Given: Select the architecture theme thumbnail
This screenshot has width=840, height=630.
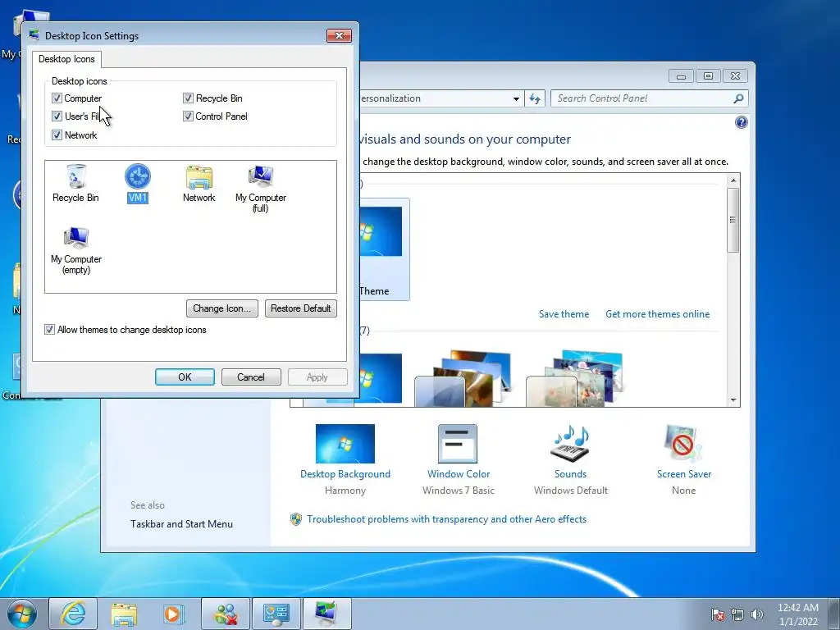Looking at the screenshot, I should (463, 377).
